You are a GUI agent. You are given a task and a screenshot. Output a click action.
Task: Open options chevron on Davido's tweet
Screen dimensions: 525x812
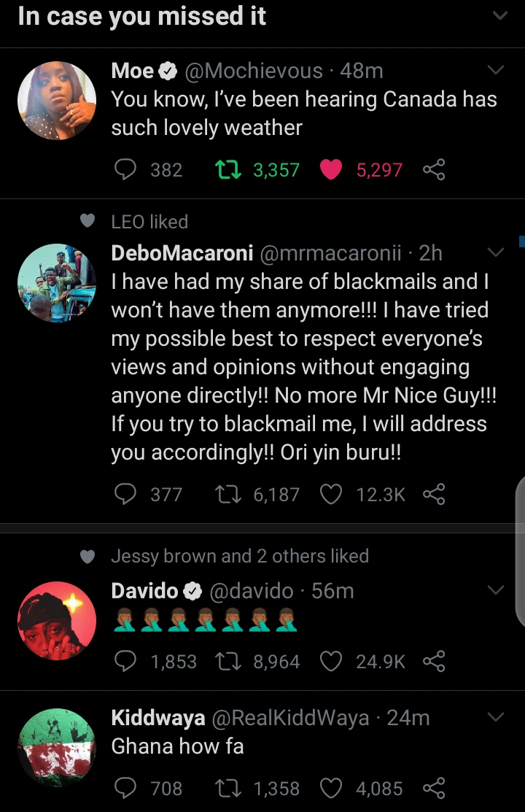click(x=495, y=589)
